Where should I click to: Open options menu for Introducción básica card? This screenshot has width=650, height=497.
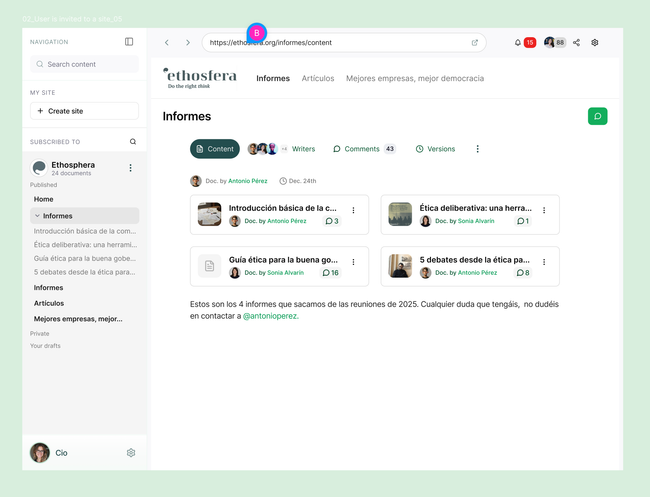[353, 210]
